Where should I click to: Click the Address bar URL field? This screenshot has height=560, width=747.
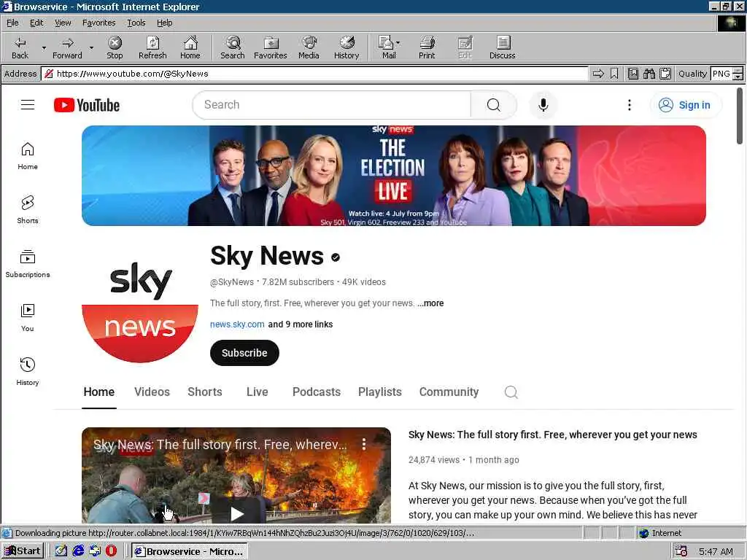(x=314, y=74)
